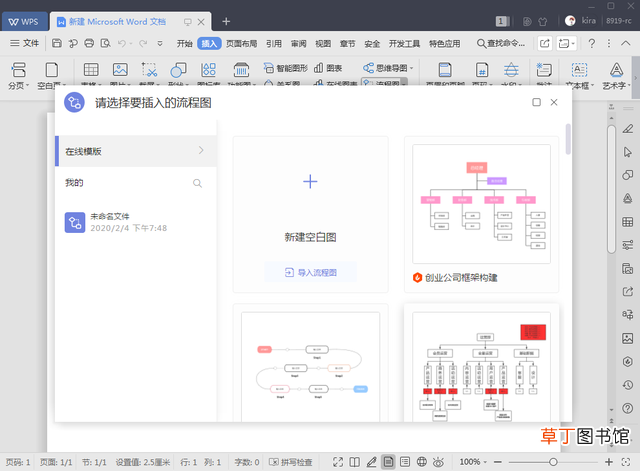
Task: Click the 文本框 text box icon
Action: (579, 70)
